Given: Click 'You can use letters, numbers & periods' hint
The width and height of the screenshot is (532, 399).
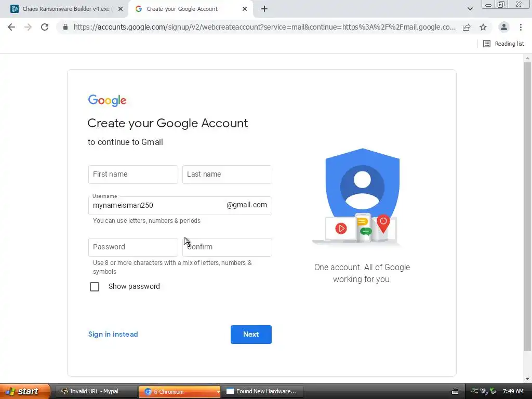Looking at the screenshot, I should click(147, 221).
